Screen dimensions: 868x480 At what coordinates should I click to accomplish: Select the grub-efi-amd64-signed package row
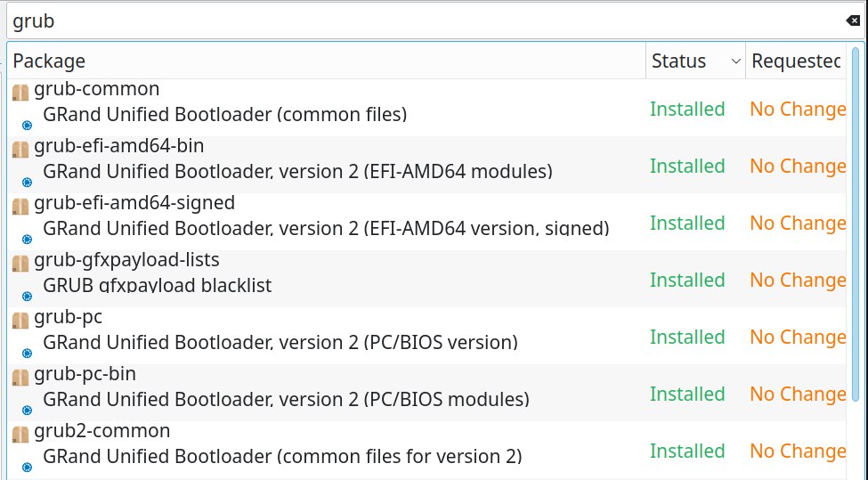(x=426, y=221)
